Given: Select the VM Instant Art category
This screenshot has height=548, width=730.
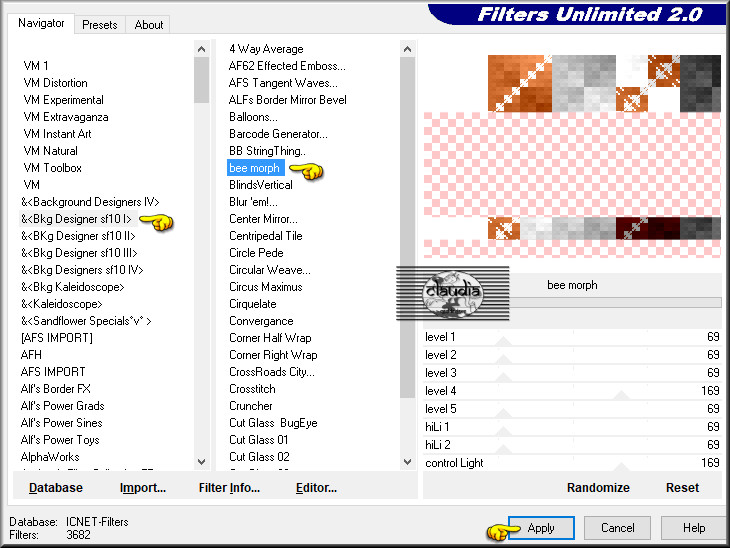Looking at the screenshot, I should coord(57,134).
